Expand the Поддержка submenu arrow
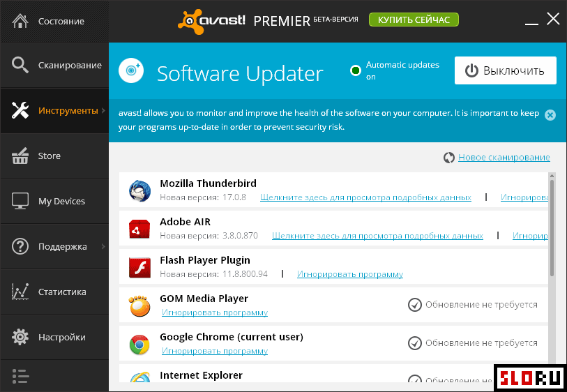567x392 pixels. [x=103, y=246]
